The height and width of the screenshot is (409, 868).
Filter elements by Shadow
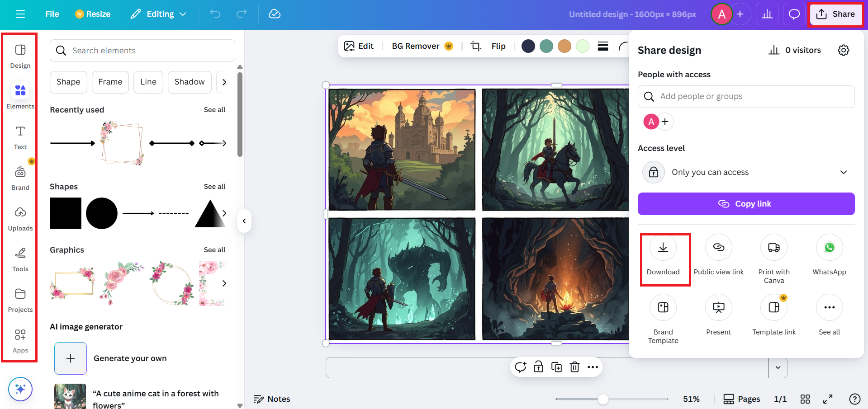pos(189,82)
